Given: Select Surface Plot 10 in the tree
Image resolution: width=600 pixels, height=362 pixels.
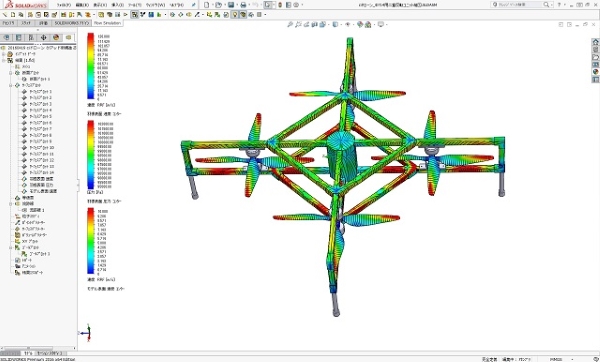Looking at the screenshot, I should click(41, 148).
